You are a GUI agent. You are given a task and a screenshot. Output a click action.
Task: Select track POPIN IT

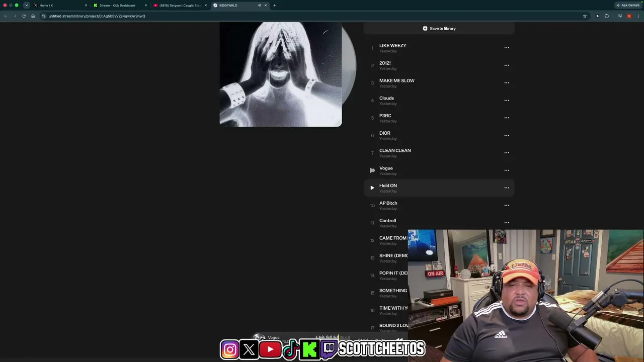[393, 273]
